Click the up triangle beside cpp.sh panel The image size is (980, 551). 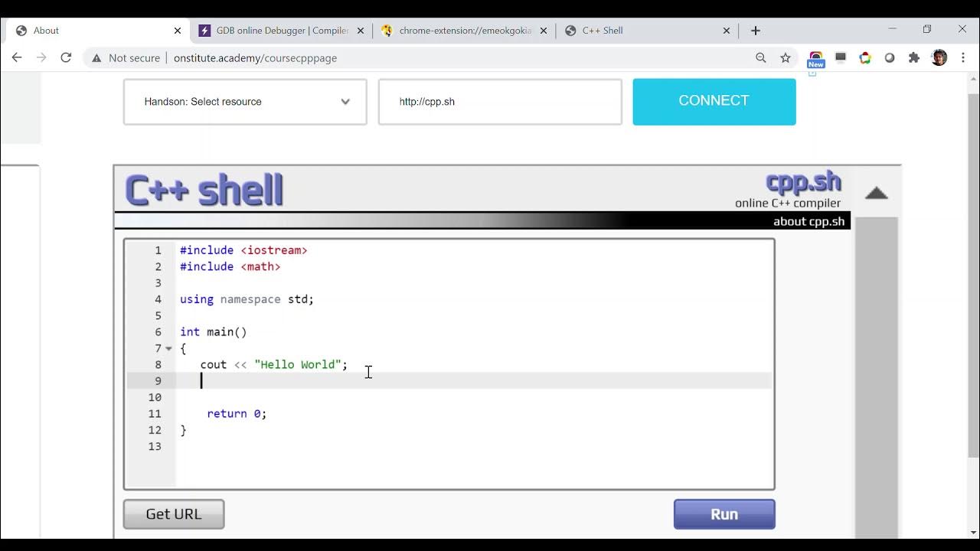[876, 193]
